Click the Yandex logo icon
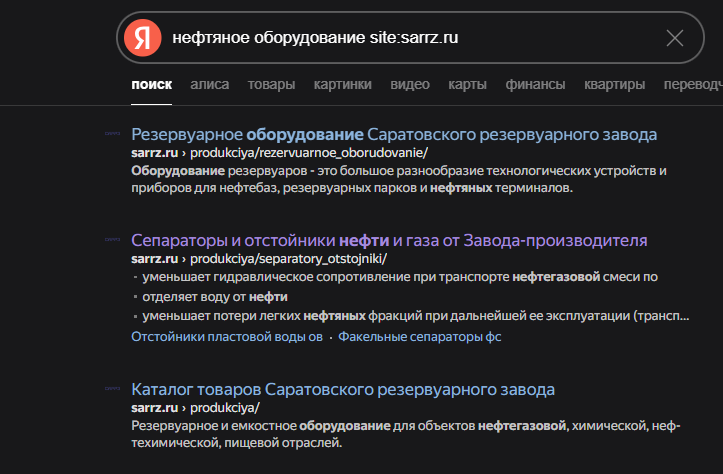The height and width of the screenshot is (474, 723). pos(143,38)
